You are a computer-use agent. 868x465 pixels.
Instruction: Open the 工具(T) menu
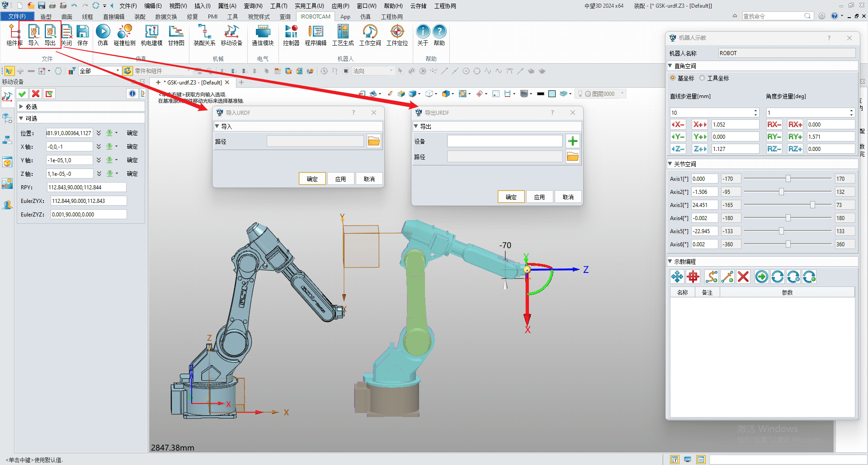[x=278, y=6]
